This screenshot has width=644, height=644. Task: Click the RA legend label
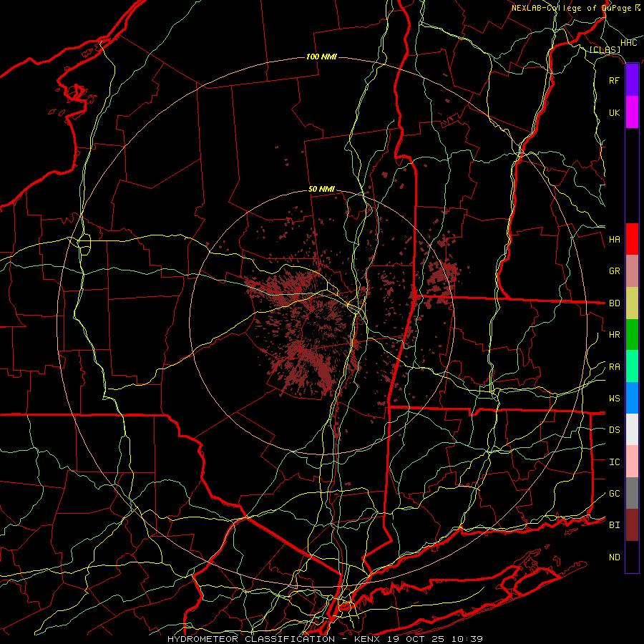[614, 367]
